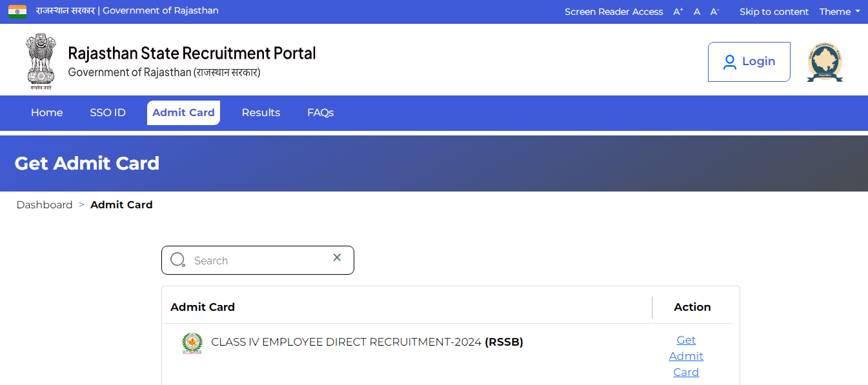868x385 pixels.
Task: Click Dashboard in the breadcrumb
Action: [x=45, y=204]
